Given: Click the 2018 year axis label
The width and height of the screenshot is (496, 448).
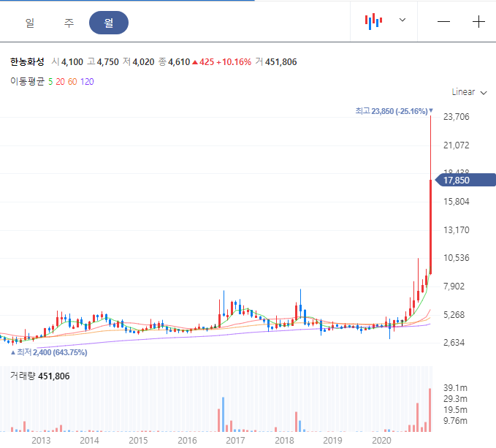Looking at the screenshot, I should (x=284, y=441).
